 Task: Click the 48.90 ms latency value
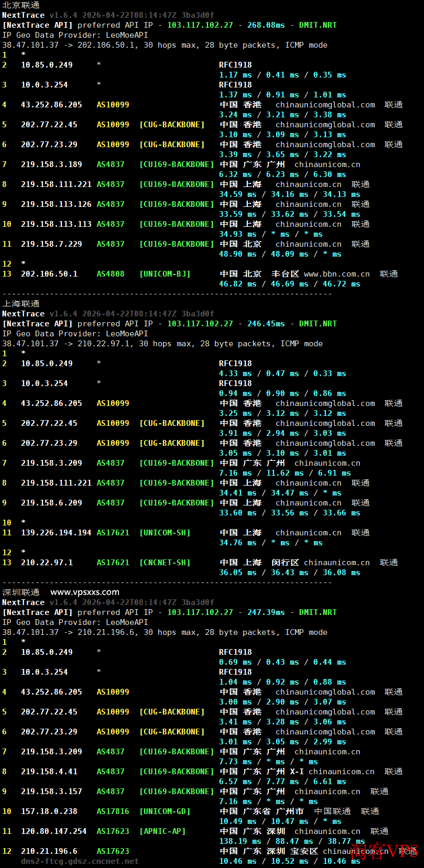(238, 254)
